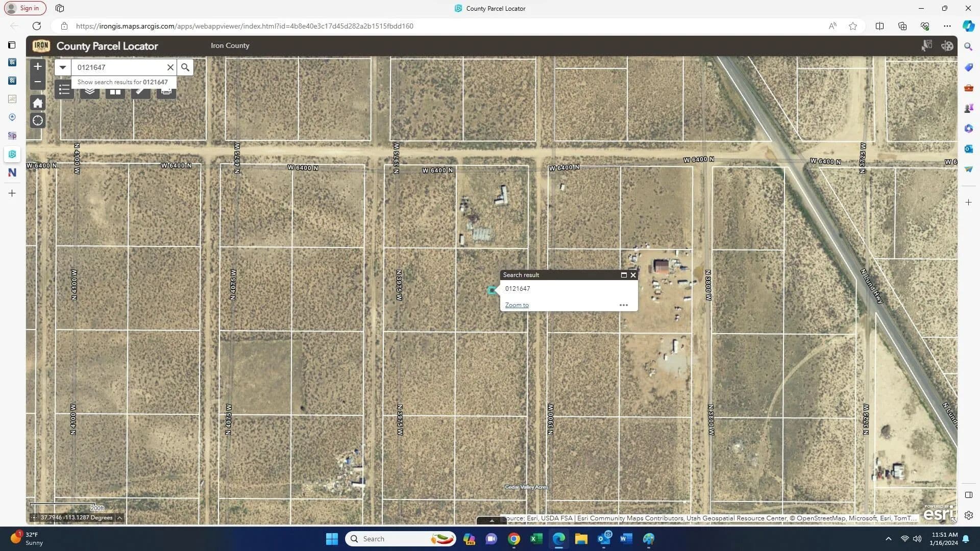Click the My Location target button
The height and width of the screenshot is (551, 980).
(x=37, y=121)
